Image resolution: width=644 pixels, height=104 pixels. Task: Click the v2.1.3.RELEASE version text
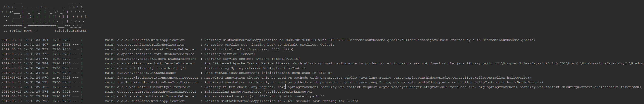coord(71,30)
